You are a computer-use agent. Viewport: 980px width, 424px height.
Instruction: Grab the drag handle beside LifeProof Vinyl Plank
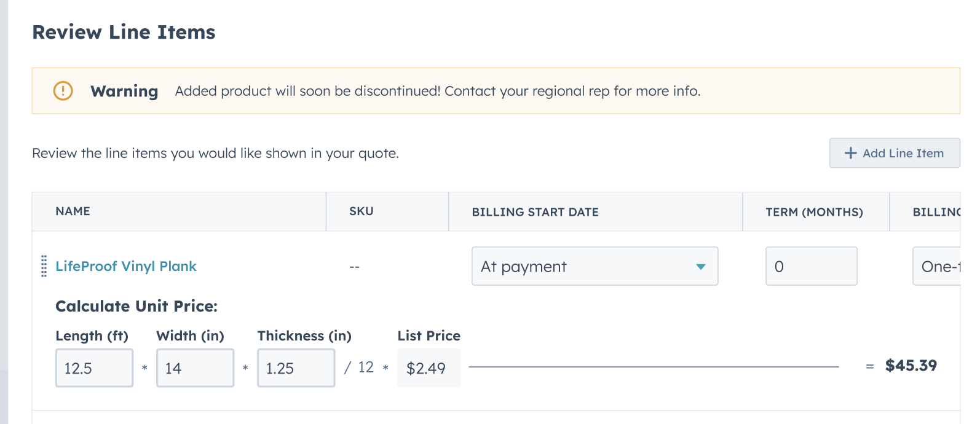(42, 266)
